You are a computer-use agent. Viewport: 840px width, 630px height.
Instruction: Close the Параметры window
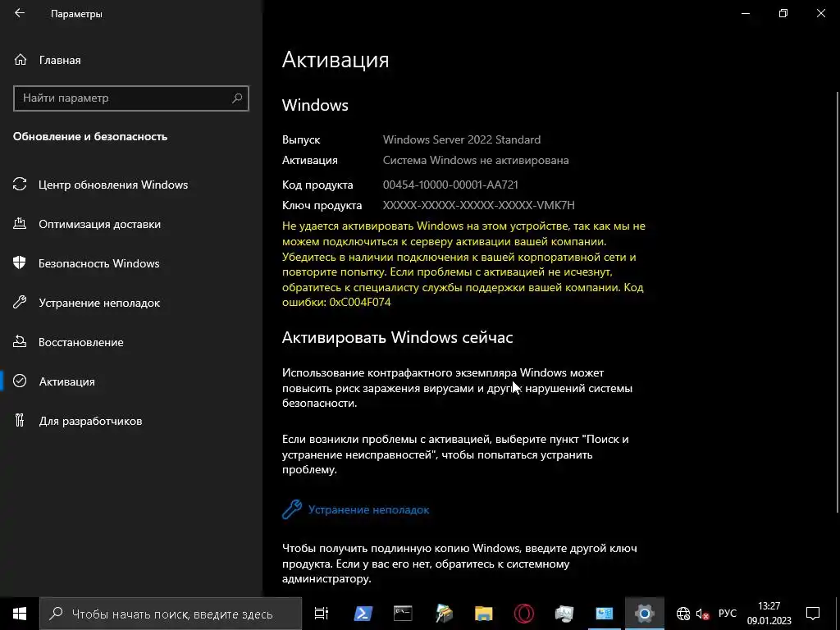click(820, 13)
